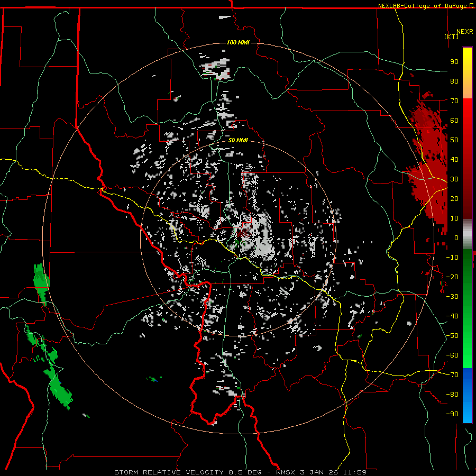Click the 50 value on the velocity scale
This screenshot has width=476, height=476.
tap(454, 140)
